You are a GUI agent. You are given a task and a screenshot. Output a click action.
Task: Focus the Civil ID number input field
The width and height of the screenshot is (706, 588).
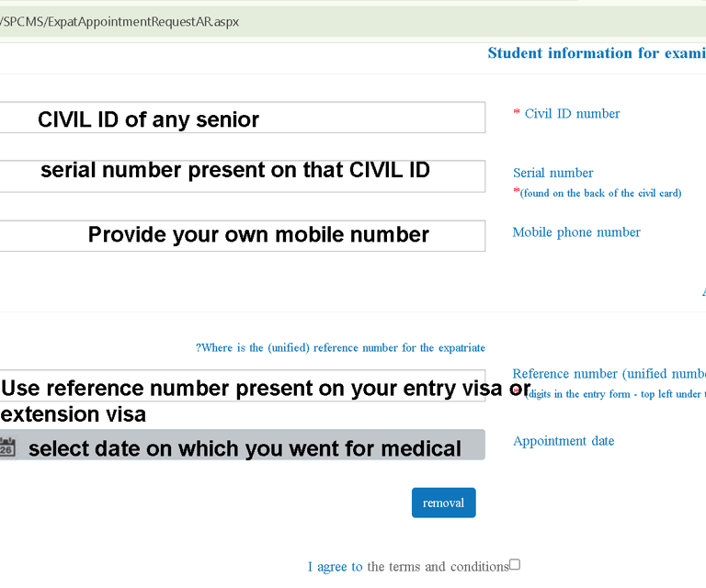point(242,118)
